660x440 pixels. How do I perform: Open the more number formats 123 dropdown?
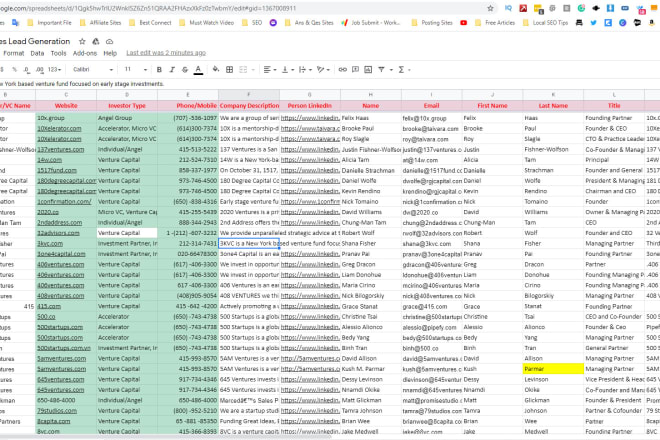[x=55, y=69]
